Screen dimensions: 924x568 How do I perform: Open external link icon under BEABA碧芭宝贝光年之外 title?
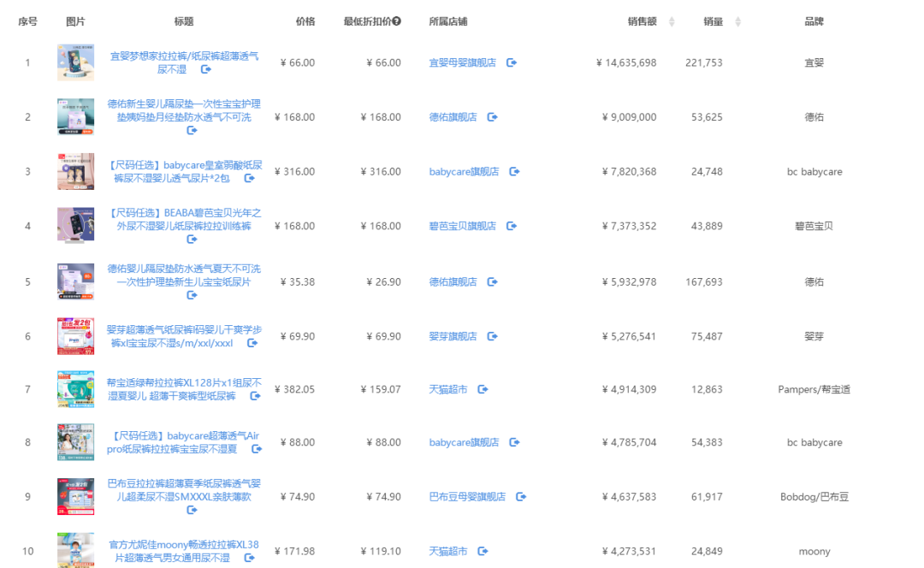pos(192,240)
